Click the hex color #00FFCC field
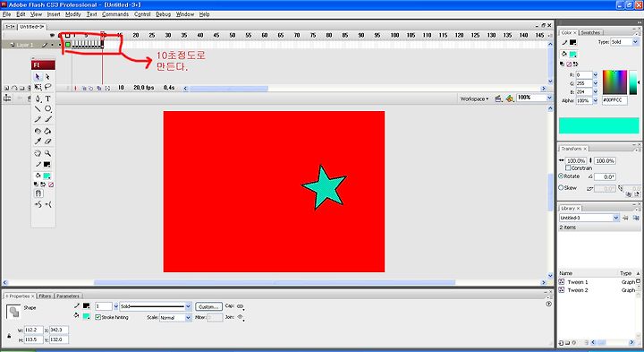 pos(614,100)
